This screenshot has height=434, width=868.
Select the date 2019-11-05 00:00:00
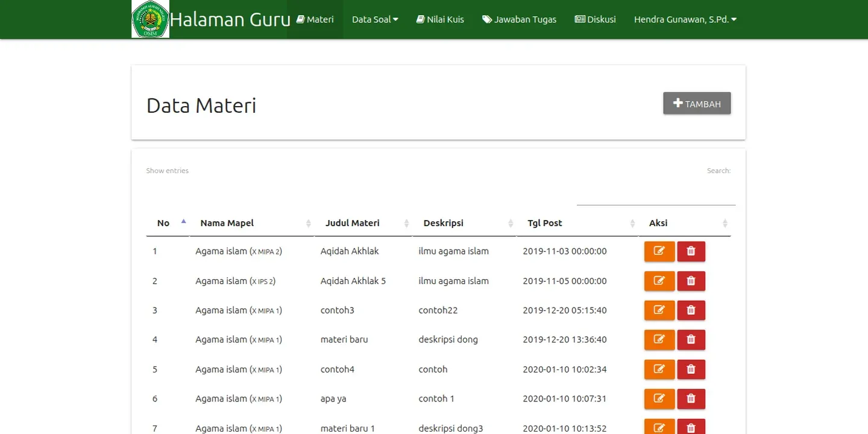[565, 281]
